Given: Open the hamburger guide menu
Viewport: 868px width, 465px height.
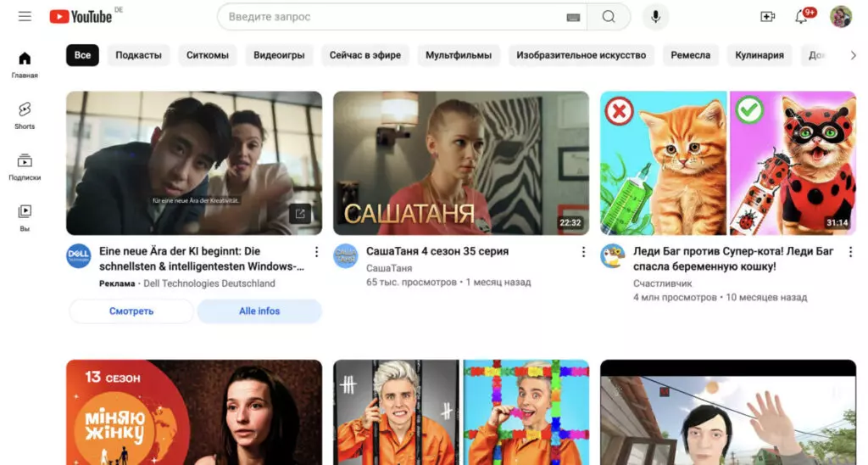Looking at the screenshot, I should point(25,17).
